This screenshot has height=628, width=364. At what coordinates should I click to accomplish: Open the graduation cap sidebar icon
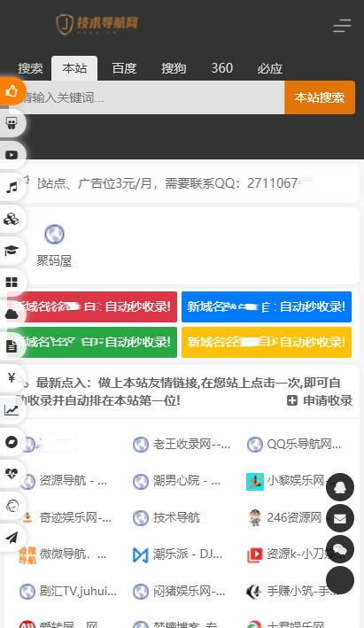coord(12,251)
